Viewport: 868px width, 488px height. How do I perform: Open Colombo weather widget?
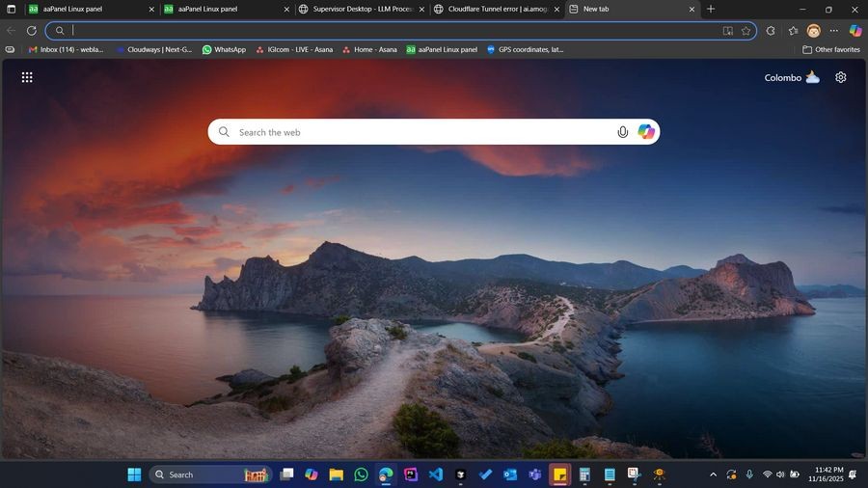(x=792, y=77)
